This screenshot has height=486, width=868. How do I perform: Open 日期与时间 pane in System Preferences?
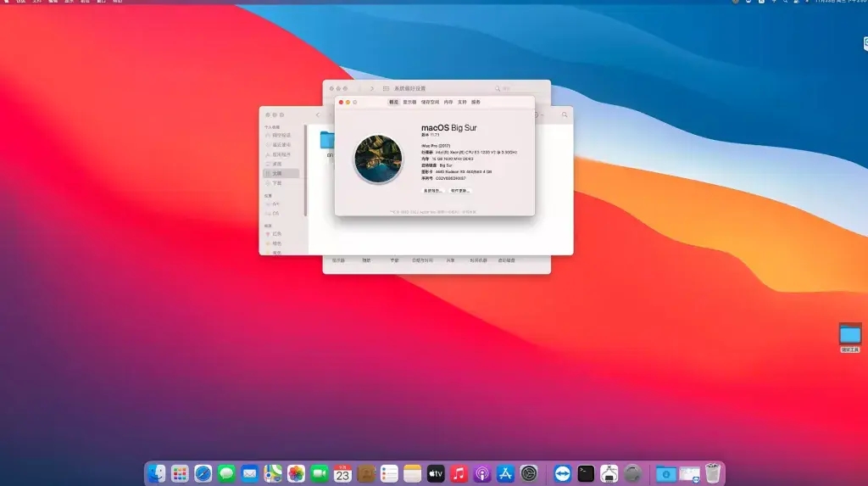pos(422,260)
